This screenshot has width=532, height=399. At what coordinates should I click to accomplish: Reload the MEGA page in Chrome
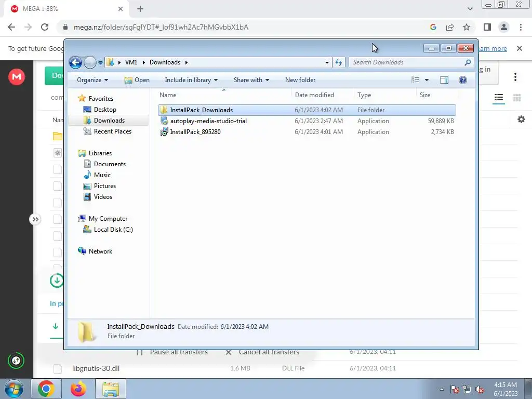45,27
